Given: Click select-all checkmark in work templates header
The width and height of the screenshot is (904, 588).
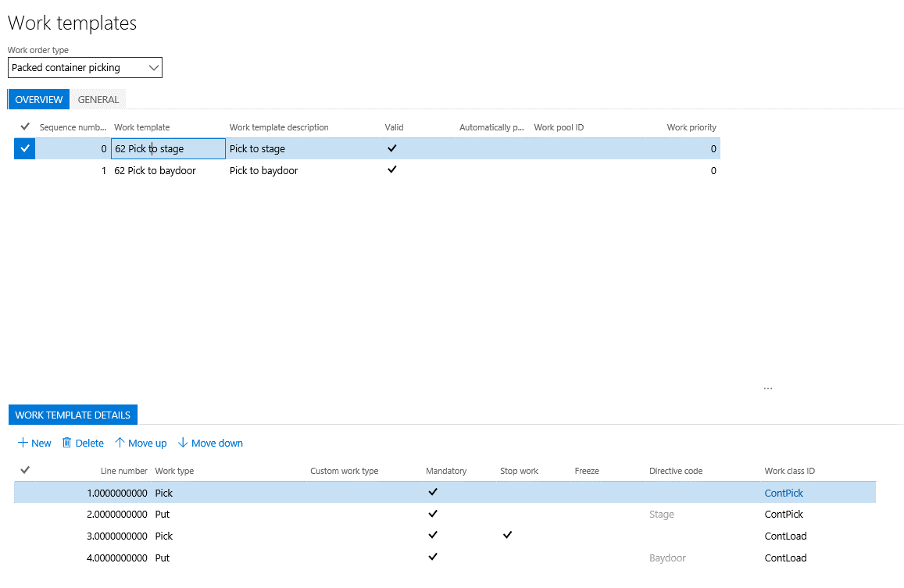Looking at the screenshot, I should click(x=25, y=127).
